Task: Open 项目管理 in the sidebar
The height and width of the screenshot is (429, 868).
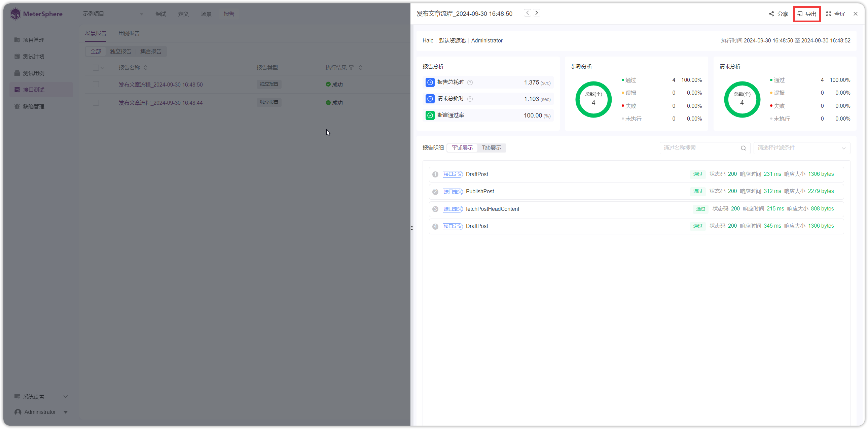Action: tap(41, 40)
